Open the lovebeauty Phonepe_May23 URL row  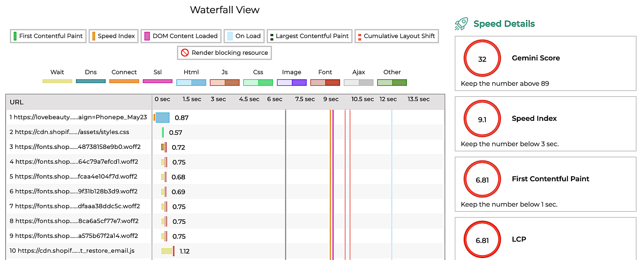point(78,117)
